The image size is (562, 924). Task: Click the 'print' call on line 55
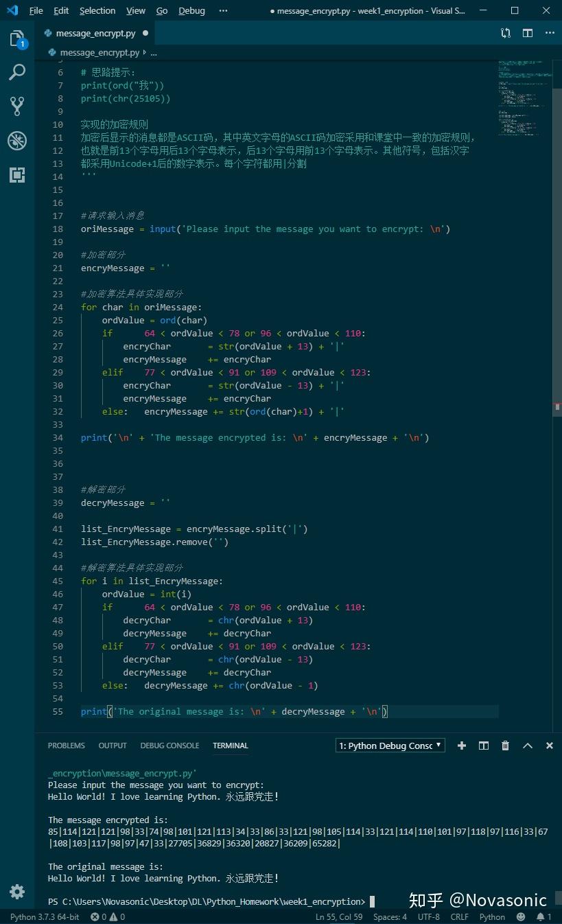click(94, 712)
